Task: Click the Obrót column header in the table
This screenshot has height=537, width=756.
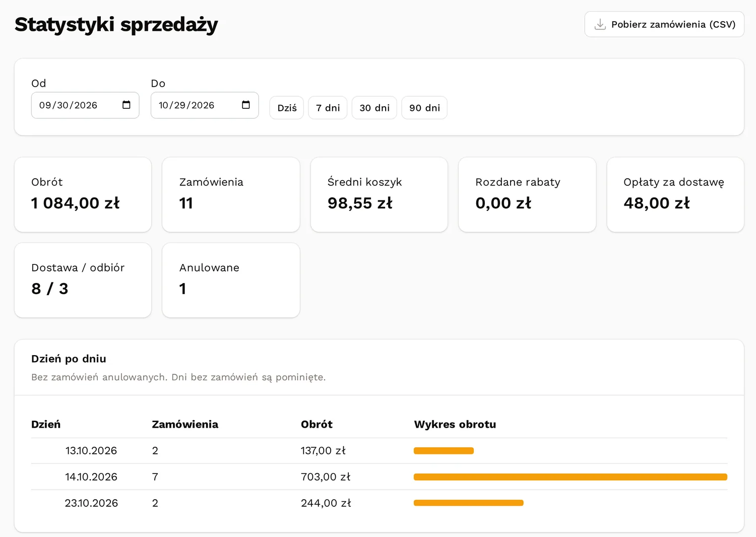Action: click(317, 424)
